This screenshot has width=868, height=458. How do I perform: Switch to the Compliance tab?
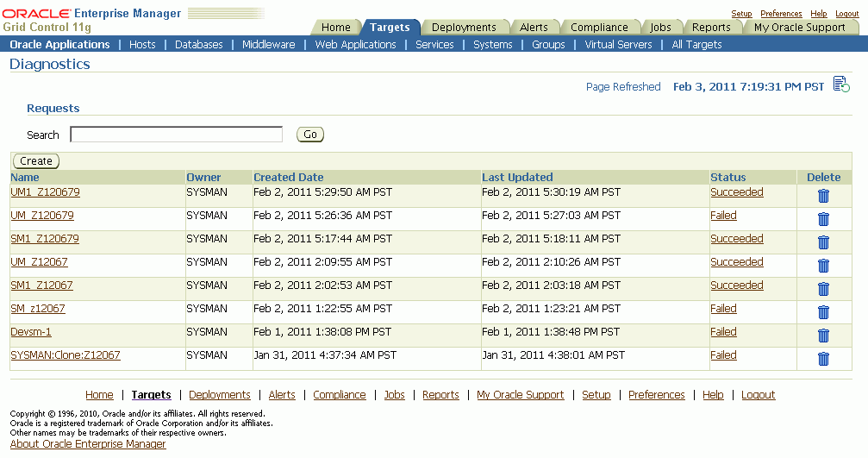coord(599,27)
